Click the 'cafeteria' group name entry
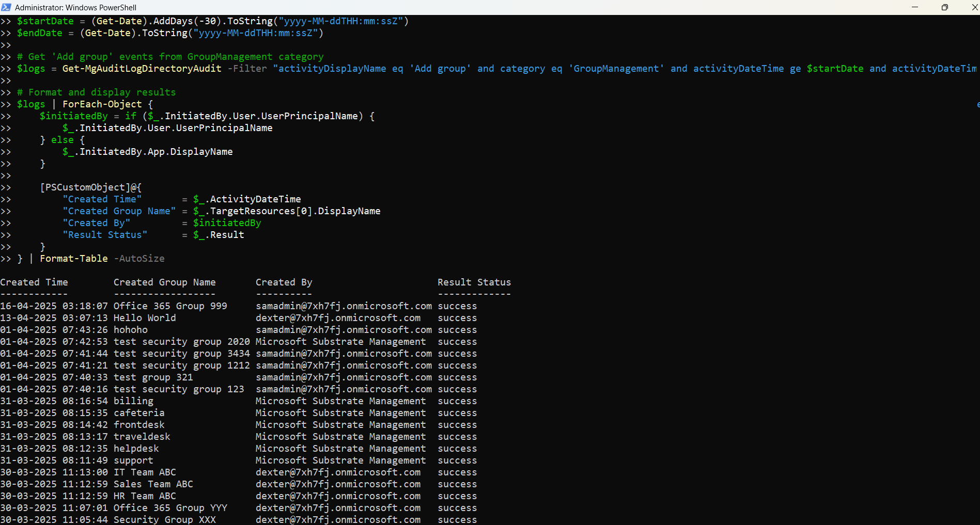 [139, 413]
